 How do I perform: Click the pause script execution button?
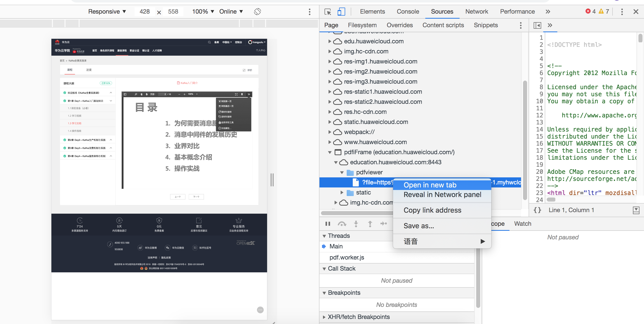328,224
